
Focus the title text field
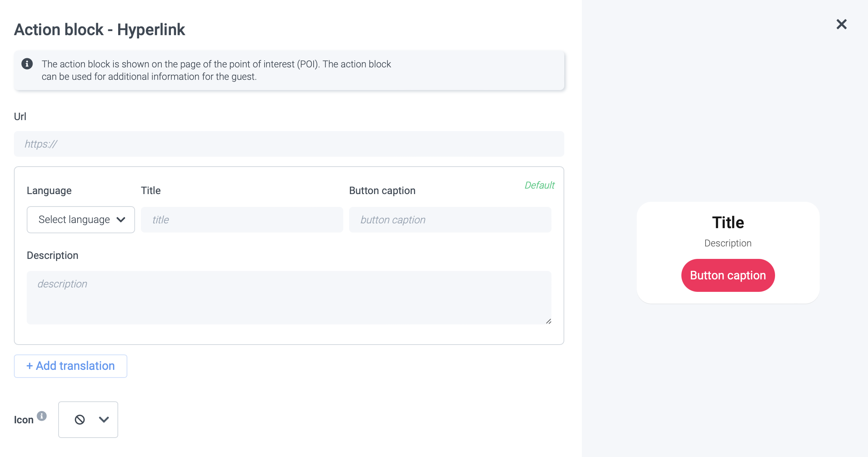[x=242, y=220]
